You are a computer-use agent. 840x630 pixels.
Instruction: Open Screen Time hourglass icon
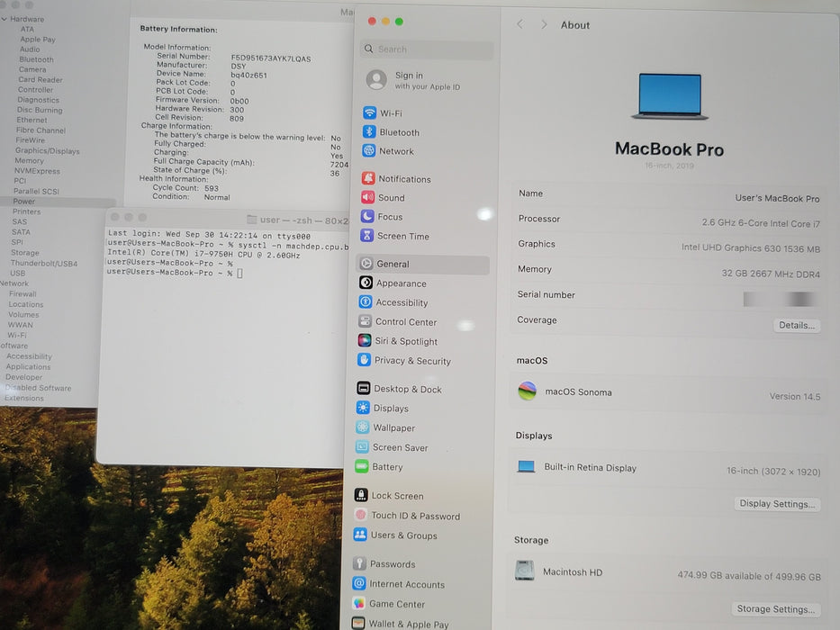point(367,236)
